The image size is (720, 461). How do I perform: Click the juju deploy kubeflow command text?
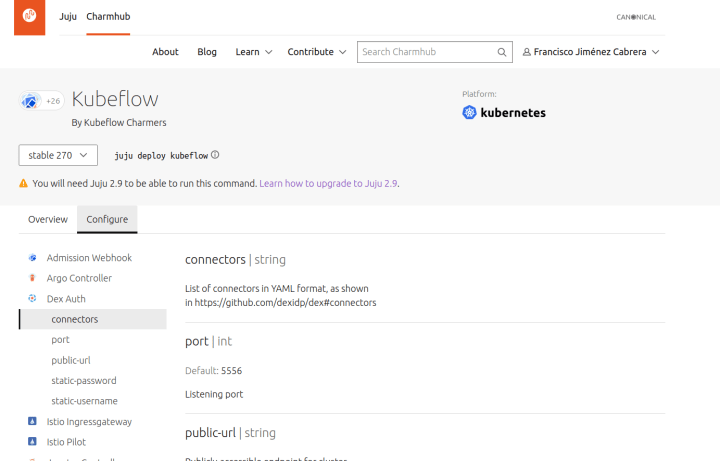point(161,156)
